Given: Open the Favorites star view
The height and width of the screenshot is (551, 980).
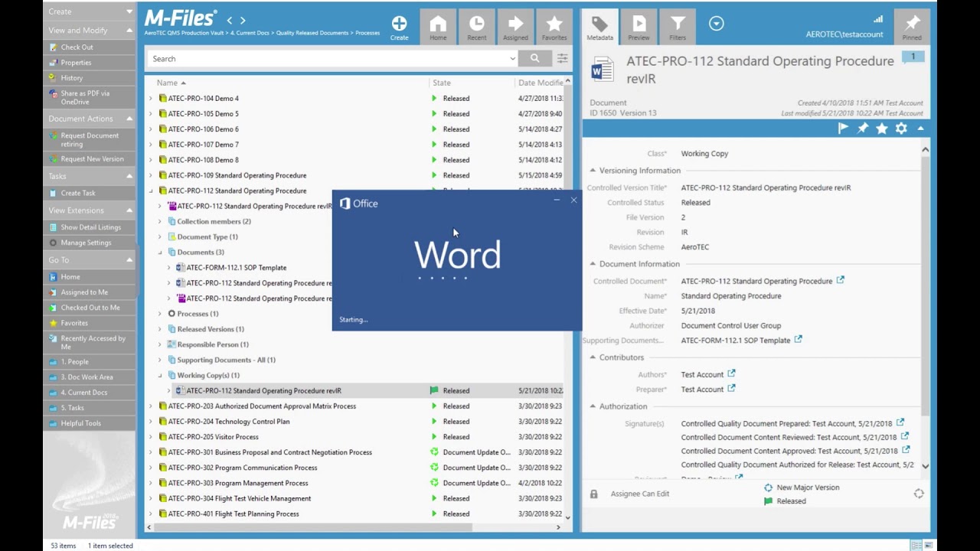Looking at the screenshot, I should [554, 27].
